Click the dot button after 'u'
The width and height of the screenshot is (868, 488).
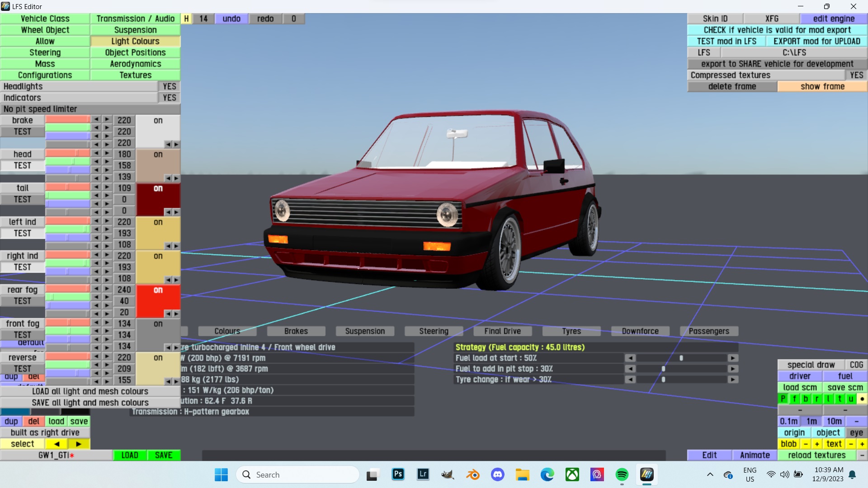point(862,399)
